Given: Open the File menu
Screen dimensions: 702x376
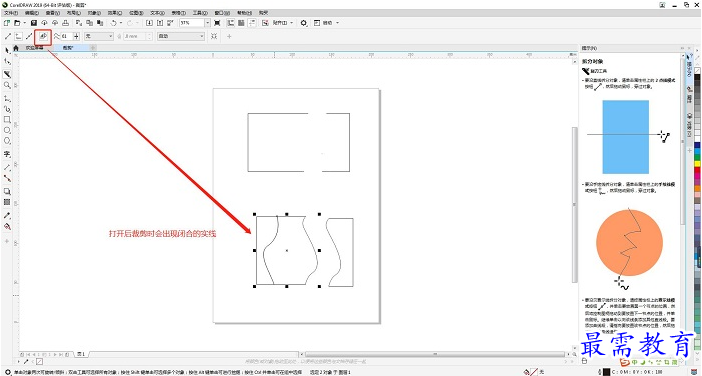Looking at the screenshot, I should 11,13.
